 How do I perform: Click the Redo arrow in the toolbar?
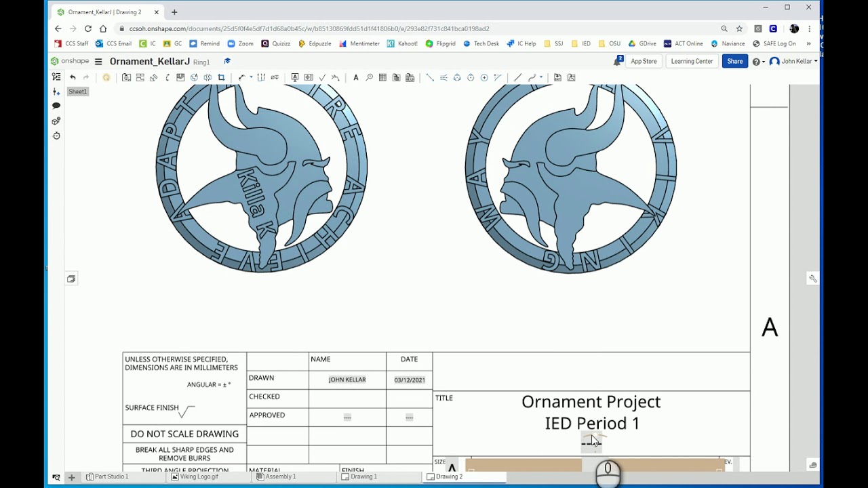point(86,77)
